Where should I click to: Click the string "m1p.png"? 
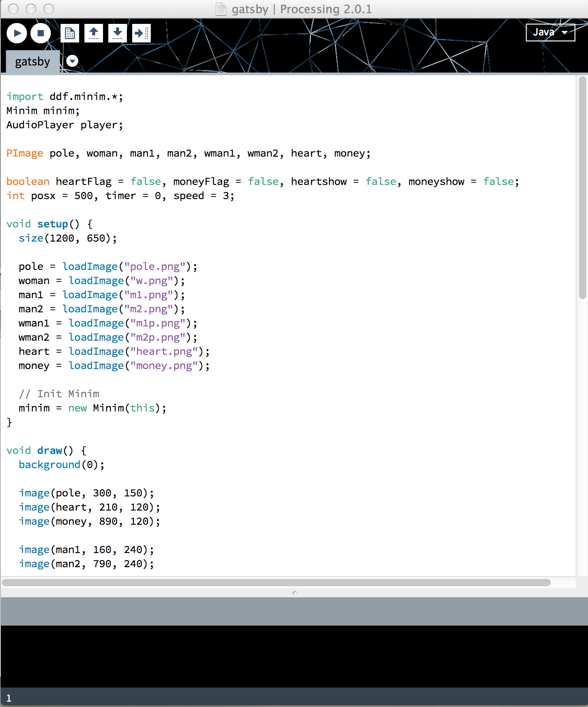click(158, 323)
